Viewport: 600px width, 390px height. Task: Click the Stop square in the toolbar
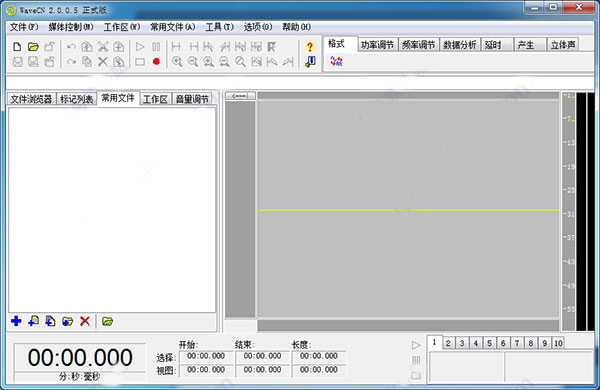coord(140,61)
